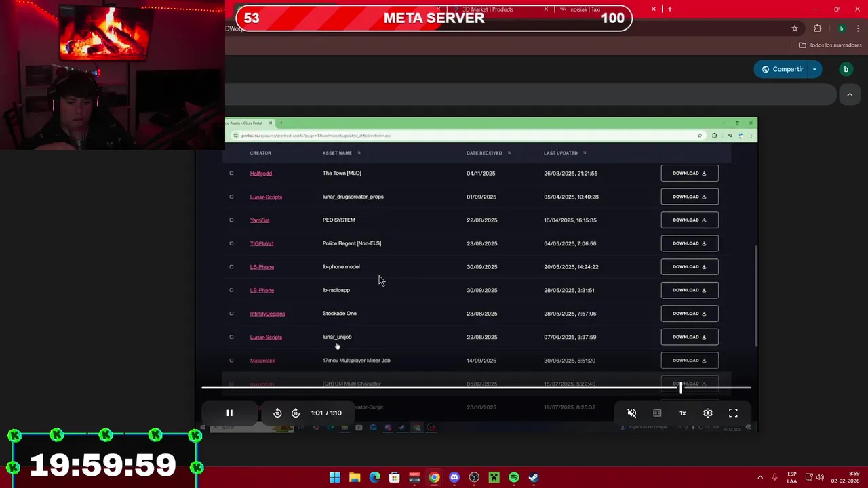
Task: Toggle closed captions on the player
Action: pyautogui.click(x=657, y=413)
